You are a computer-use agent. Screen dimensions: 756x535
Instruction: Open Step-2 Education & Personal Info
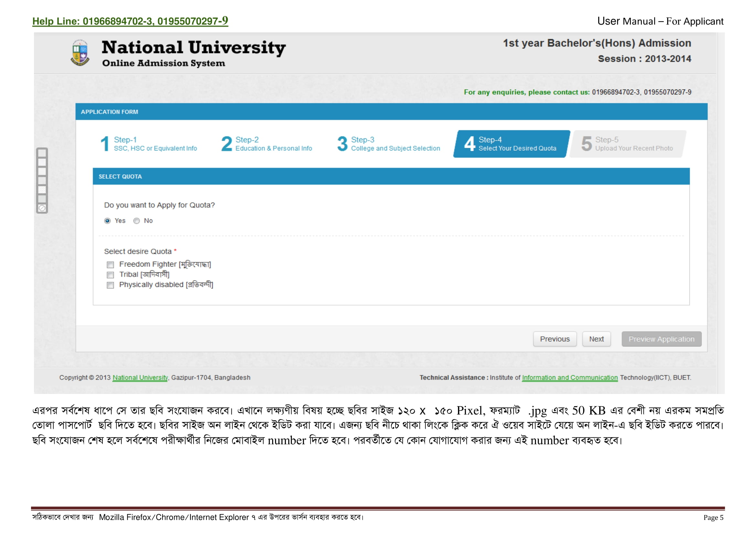[267, 144]
